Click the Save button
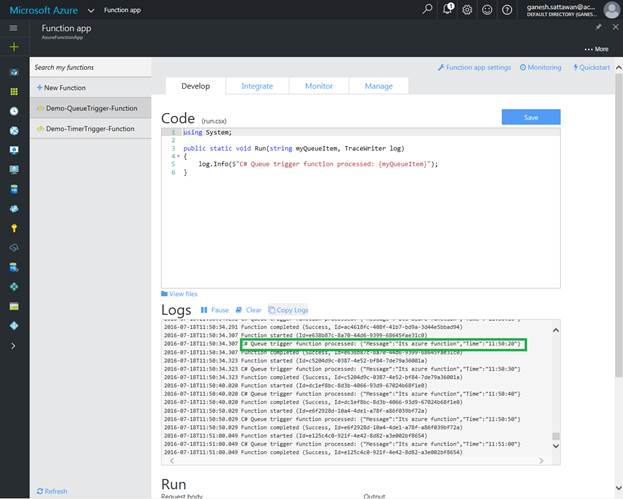Screen dimensions: 623x499 tap(530, 117)
